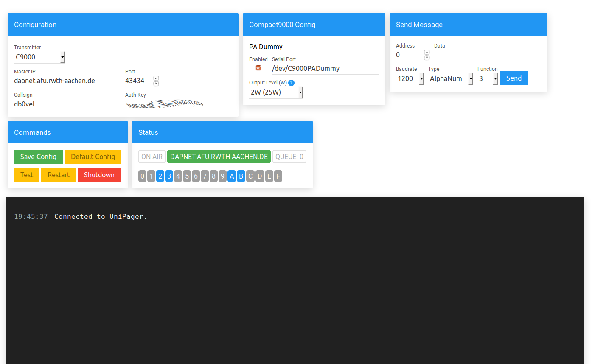Click timeslot indicator 0 in Status
595x364 pixels.
coord(142,176)
